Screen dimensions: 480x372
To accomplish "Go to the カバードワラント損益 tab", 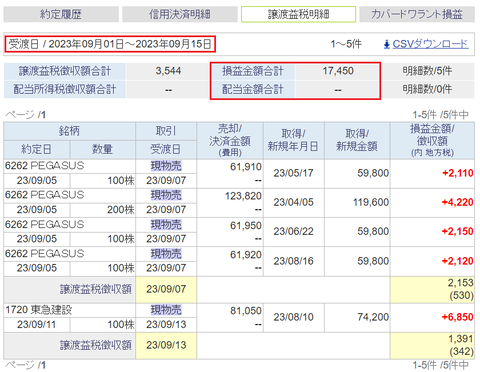I will tap(417, 14).
